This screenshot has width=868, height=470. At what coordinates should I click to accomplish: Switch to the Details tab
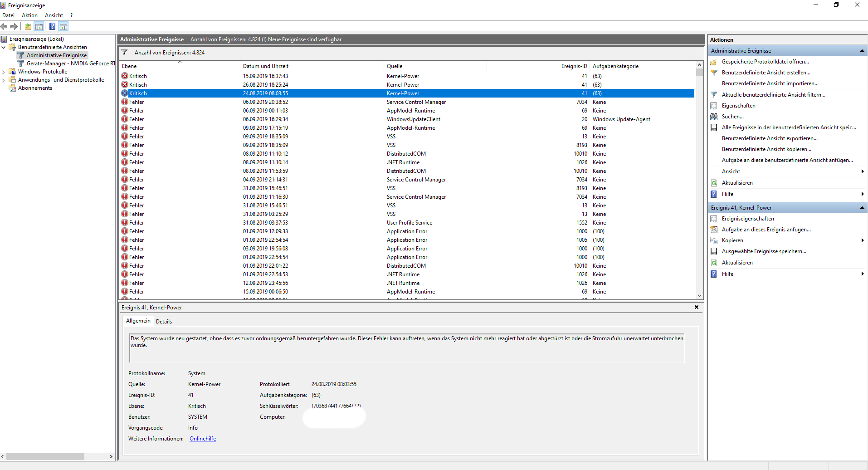[x=164, y=322]
